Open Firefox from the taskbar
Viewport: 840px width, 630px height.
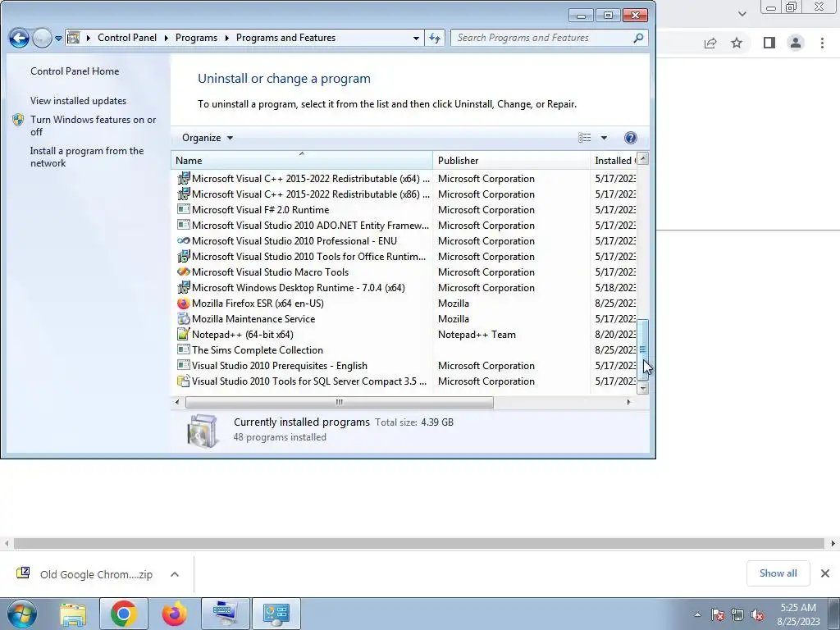coord(175,614)
